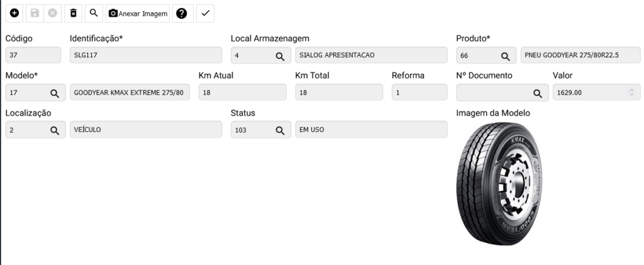Click the cancel X icon in toolbar

click(x=53, y=13)
